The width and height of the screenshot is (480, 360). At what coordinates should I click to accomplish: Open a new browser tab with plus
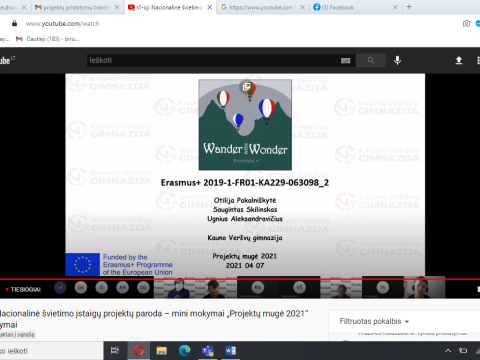[409, 7]
